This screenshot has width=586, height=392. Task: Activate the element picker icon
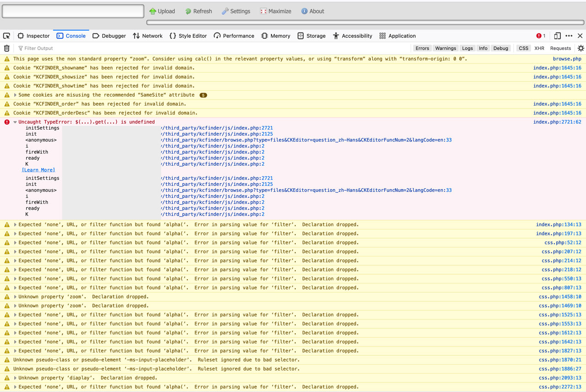pos(6,36)
